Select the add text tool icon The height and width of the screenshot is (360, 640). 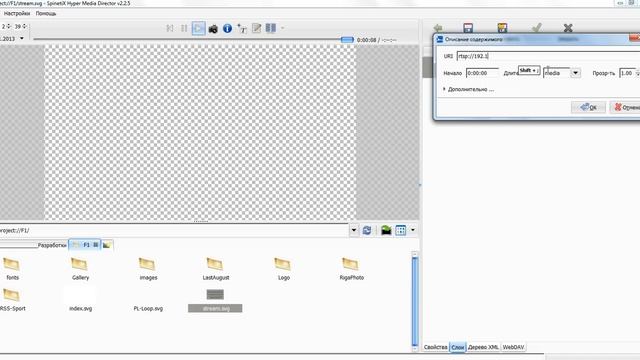(x=242, y=29)
